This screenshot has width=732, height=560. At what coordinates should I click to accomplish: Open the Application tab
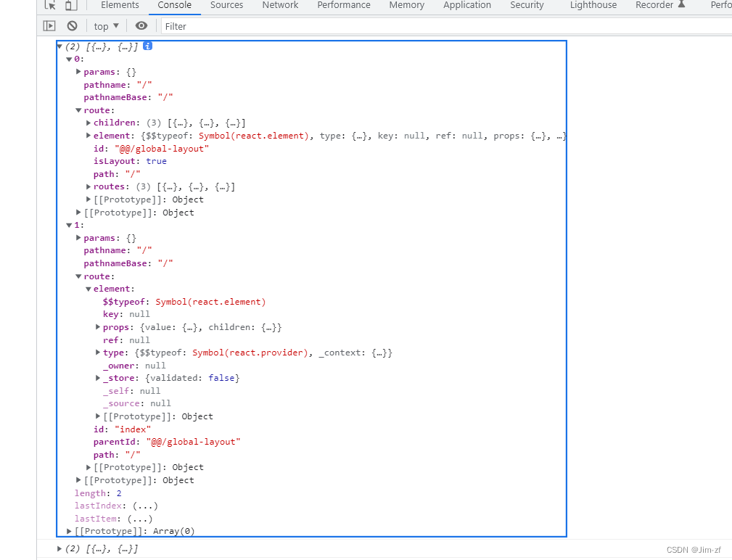pos(466,5)
